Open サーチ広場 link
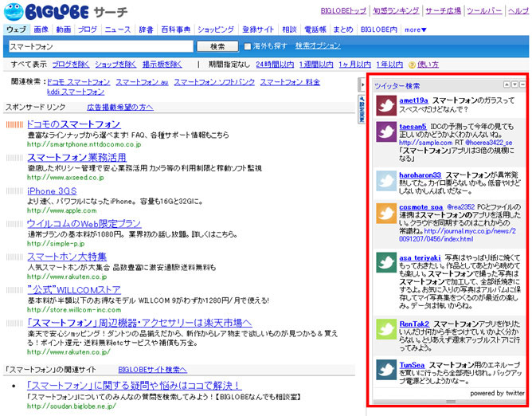The image size is (532, 416). pos(443,11)
